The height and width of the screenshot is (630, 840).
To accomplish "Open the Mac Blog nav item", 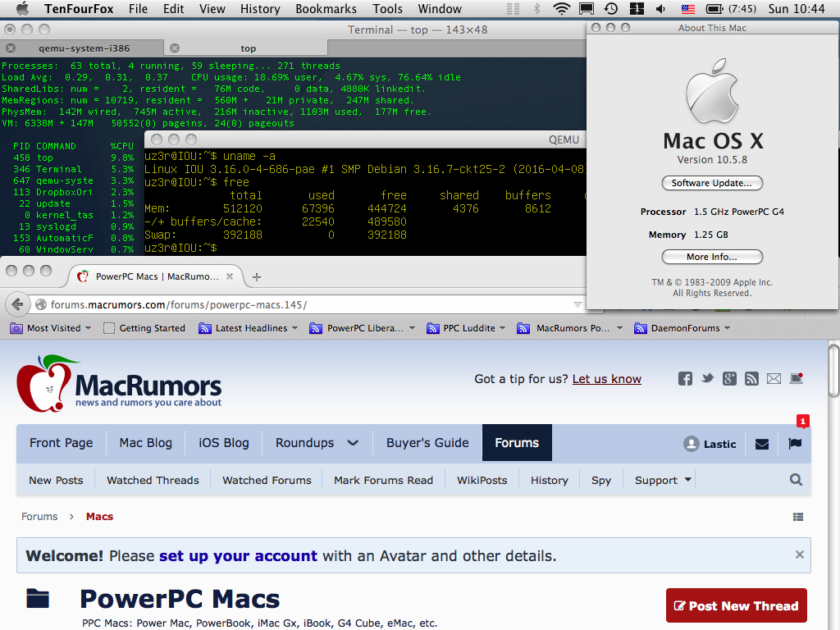I will click(x=146, y=442).
